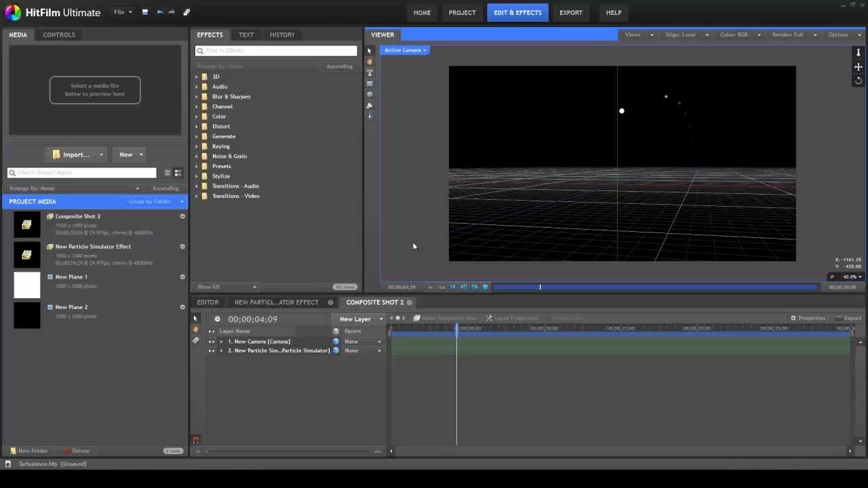This screenshot has height=488, width=868.
Task: Open the Controls panel tab
Action: click(59, 35)
